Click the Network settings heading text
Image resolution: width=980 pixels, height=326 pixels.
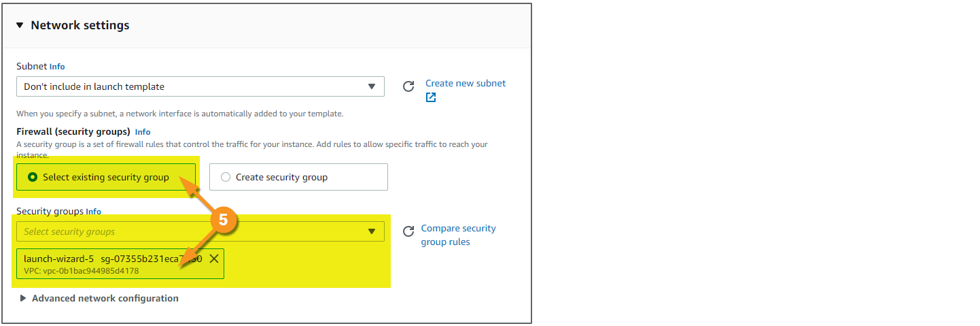(x=80, y=26)
